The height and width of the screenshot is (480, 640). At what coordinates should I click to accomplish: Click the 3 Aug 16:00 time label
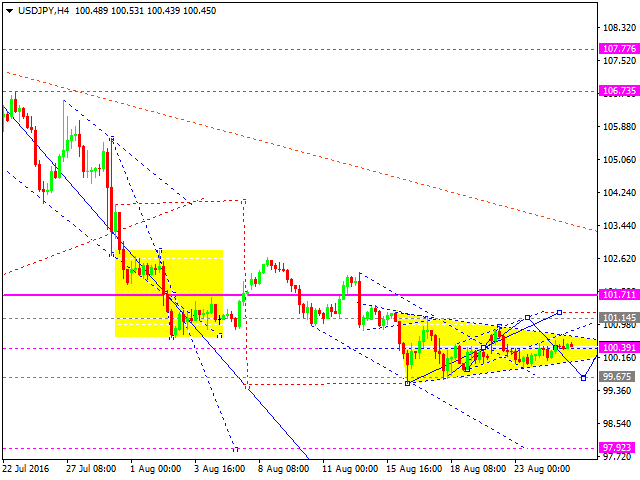point(220,468)
